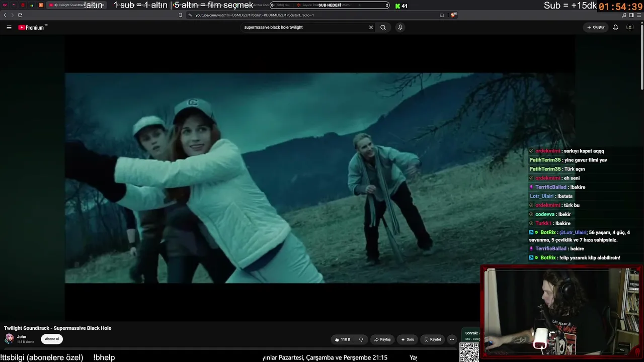The image size is (644, 362).
Task: Open more actions three-dot menu
Action: click(x=452, y=339)
